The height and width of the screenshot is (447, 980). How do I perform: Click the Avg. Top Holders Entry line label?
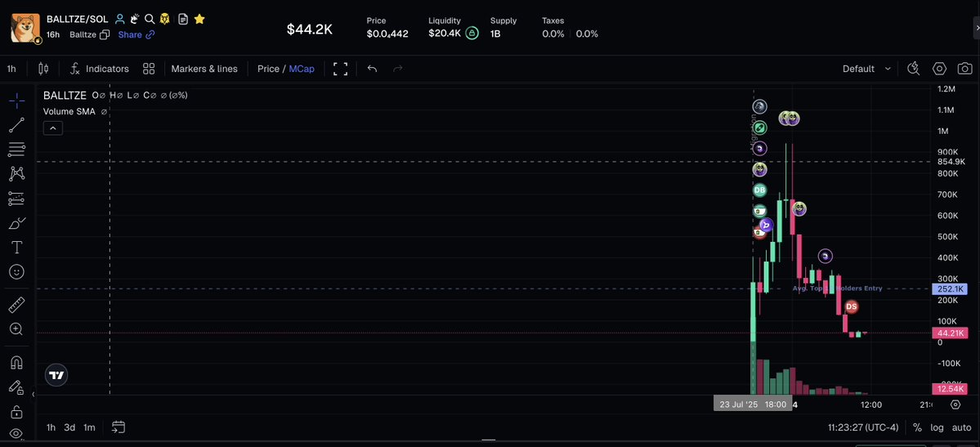point(838,288)
